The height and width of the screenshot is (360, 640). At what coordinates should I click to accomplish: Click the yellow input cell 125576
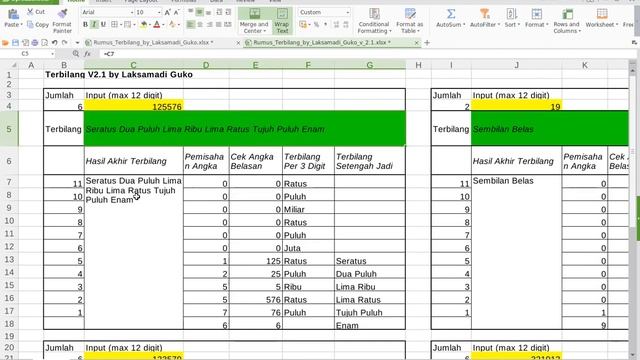tap(133, 106)
